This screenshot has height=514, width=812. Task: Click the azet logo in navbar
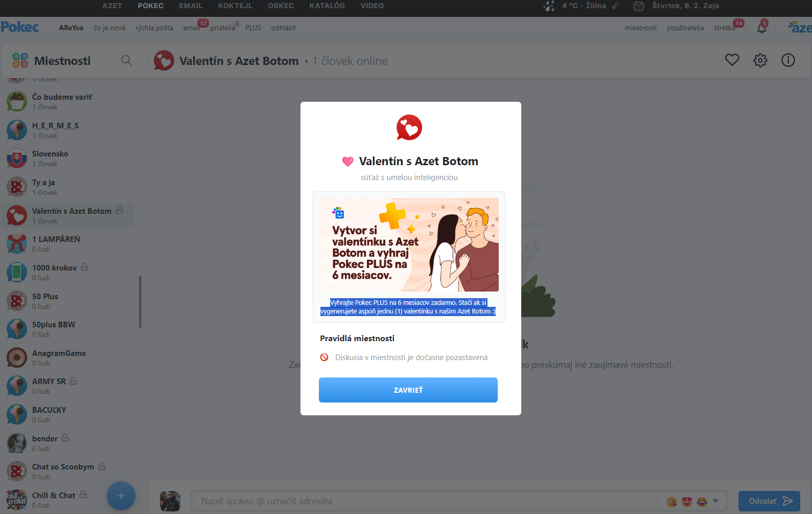point(800,28)
